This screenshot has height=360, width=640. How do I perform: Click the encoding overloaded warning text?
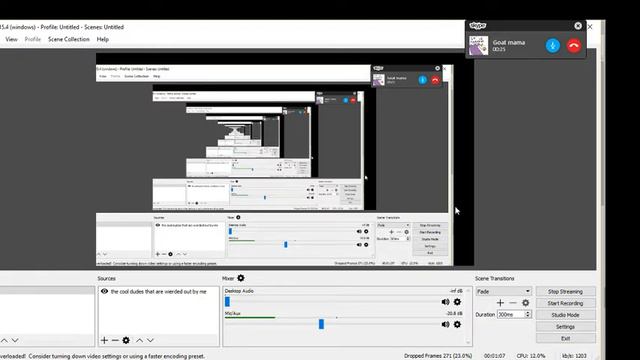tap(102, 356)
